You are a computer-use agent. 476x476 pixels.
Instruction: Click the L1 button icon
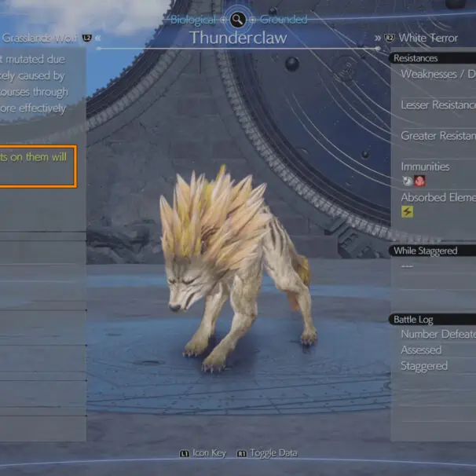point(185,454)
